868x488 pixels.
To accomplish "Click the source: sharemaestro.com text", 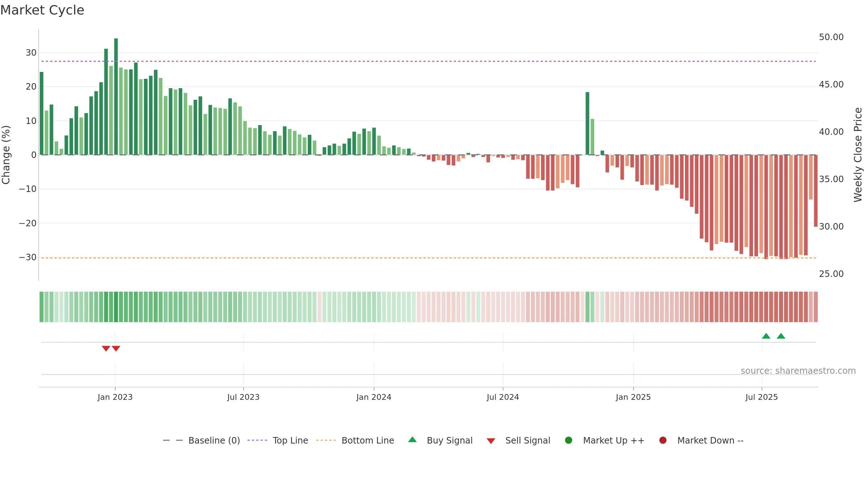I will pos(798,371).
